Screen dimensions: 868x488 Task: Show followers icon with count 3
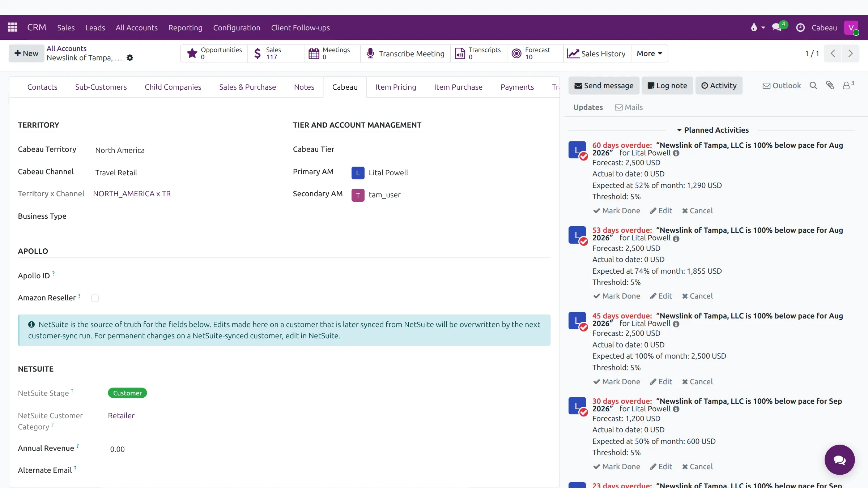pyautogui.click(x=848, y=85)
